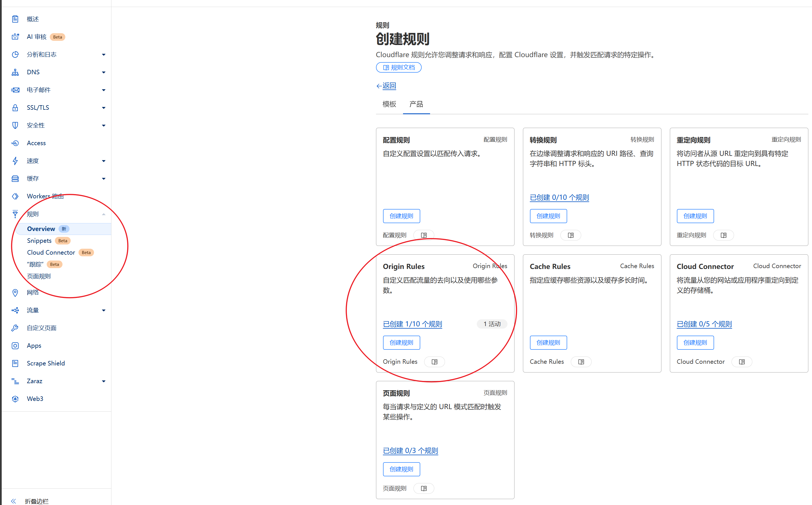Click the 缓存 storage icon

point(15,178)
